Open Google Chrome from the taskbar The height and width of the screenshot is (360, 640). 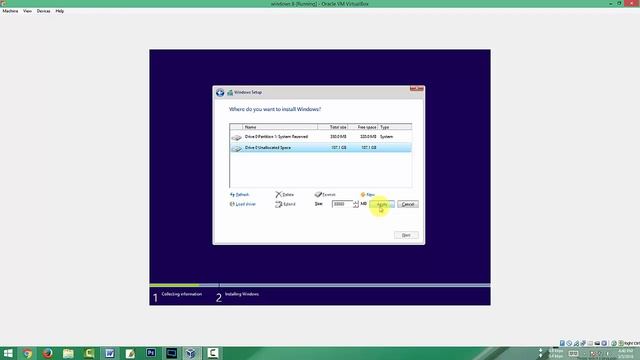click(x=27, y=353)
